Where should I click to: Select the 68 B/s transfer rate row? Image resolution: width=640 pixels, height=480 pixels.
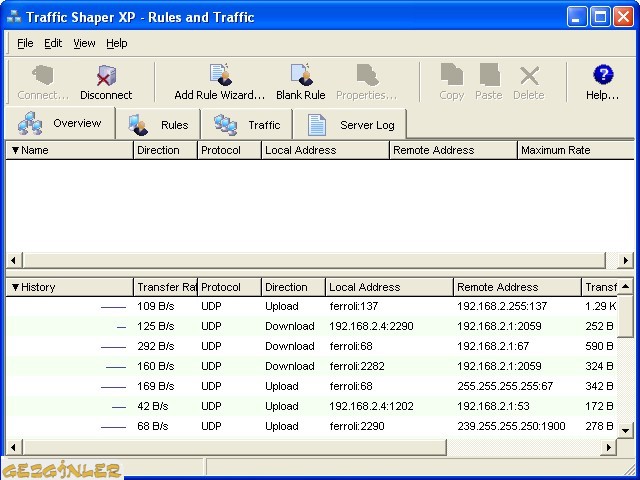(x=311, y=427)
